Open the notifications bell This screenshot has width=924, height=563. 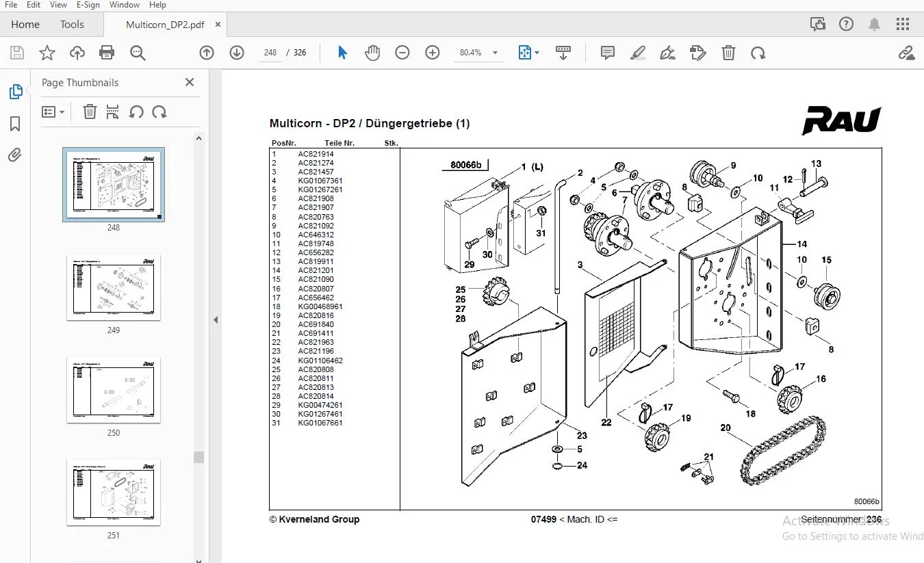coord(874,25)
